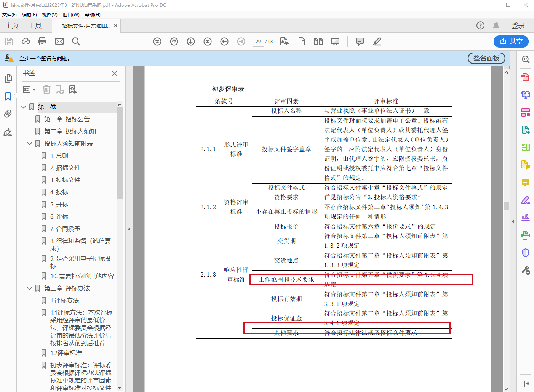The image size is (534, 392).
Task: Click the 共享 share button
Action: coord(511,42)
